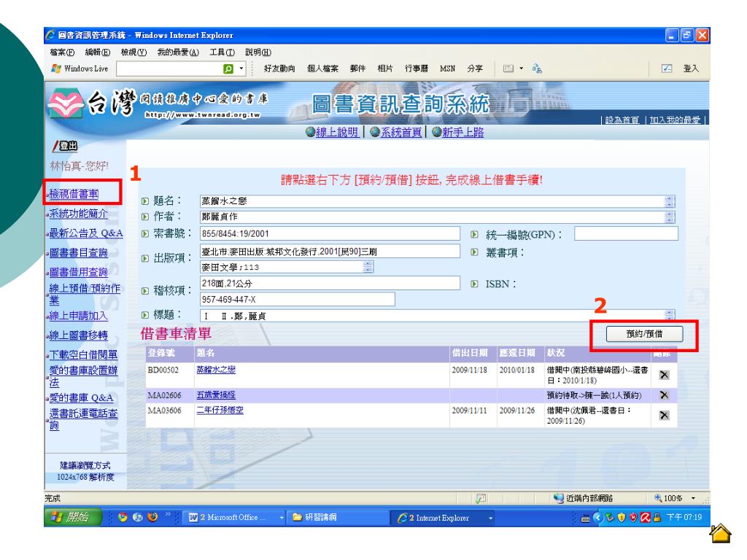The height and width of the screenshot is (560, 747).
Task: Open the 系統功能簡介 sidebar link
Action: click(x=79, y=214)
